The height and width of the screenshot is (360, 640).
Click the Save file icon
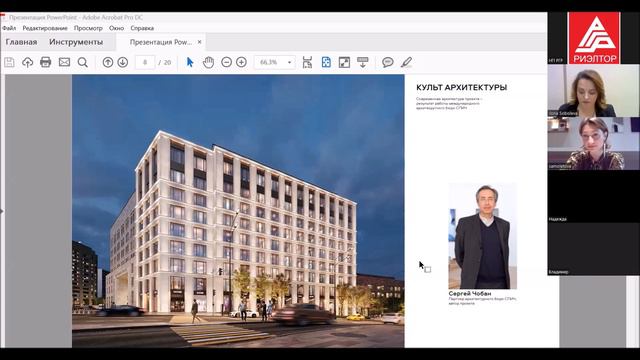coord(9,62)
